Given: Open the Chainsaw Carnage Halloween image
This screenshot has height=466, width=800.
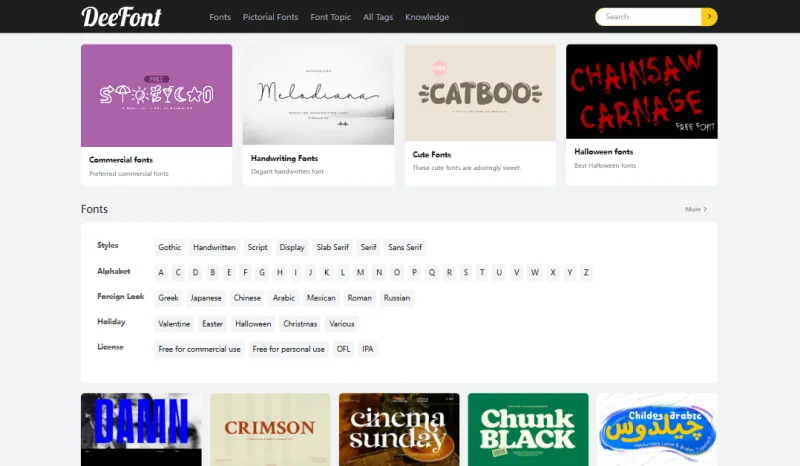Looking at the screenshot, I should 642,91.
